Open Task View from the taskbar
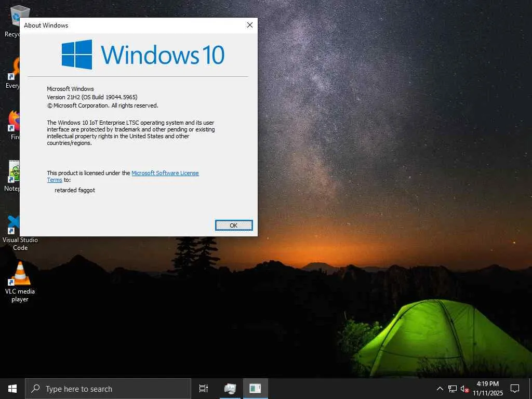Screen dimensions: 532x399 (x=204, y=389)
